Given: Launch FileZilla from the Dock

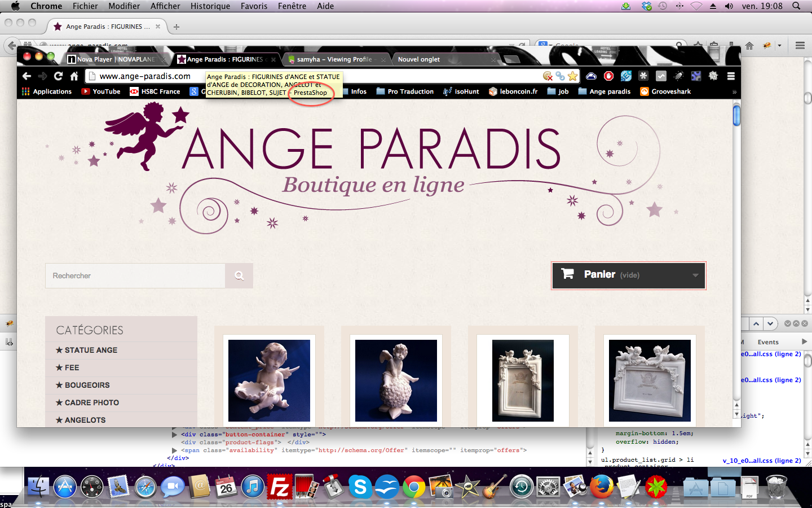Looking at the screenshot, I should (x=279, y=487).
